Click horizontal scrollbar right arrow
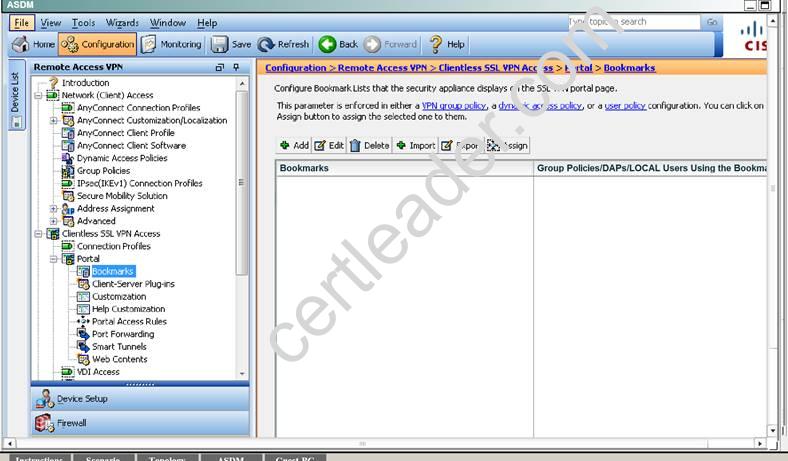This screenshot has width=788, height=461. click(x=760, y=443)
